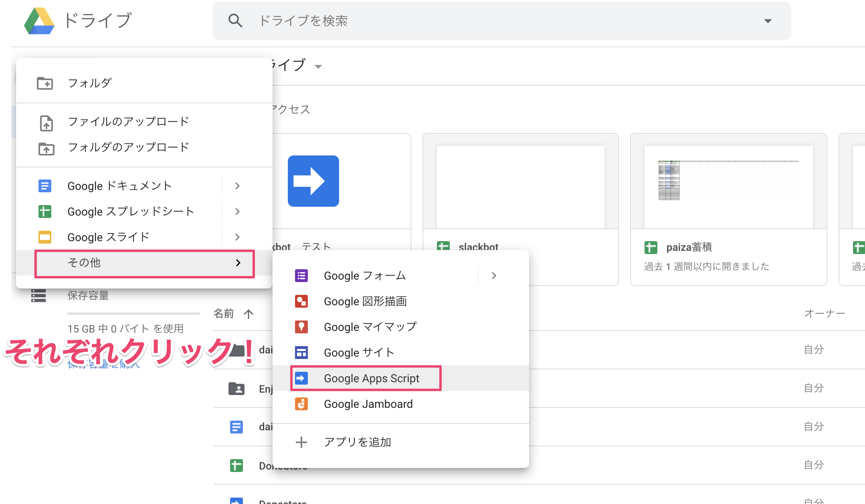Select ファイルのアップロード option

tap(128, 122)
